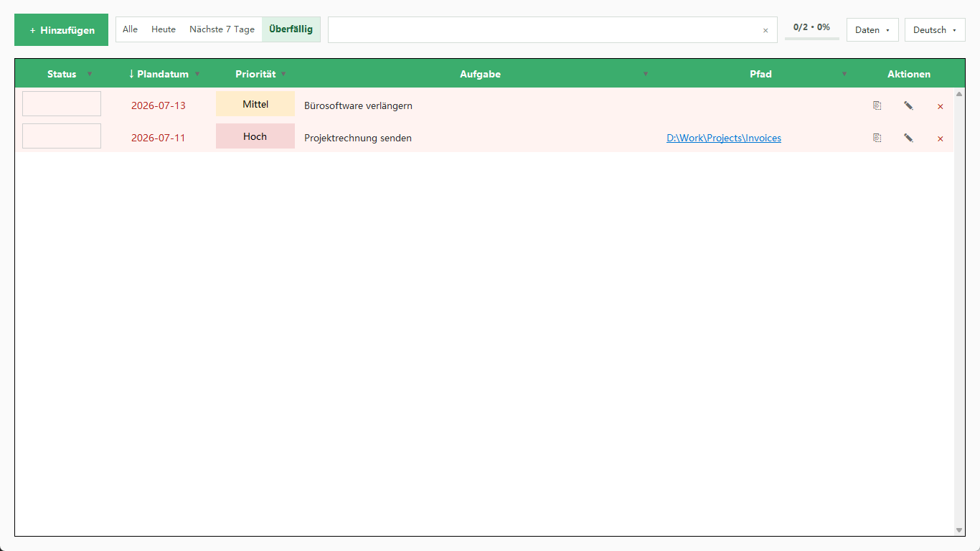Edit the Projektrechnung senden task
980x551 pixels.
pos(908,138)
